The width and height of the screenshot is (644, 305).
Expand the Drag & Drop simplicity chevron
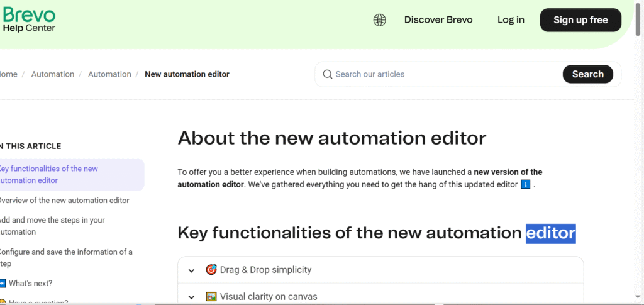[191, 270]
